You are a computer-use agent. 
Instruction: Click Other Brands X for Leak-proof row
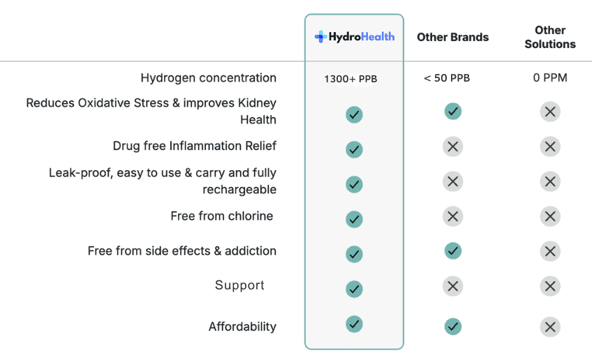[x=452, y=181]
